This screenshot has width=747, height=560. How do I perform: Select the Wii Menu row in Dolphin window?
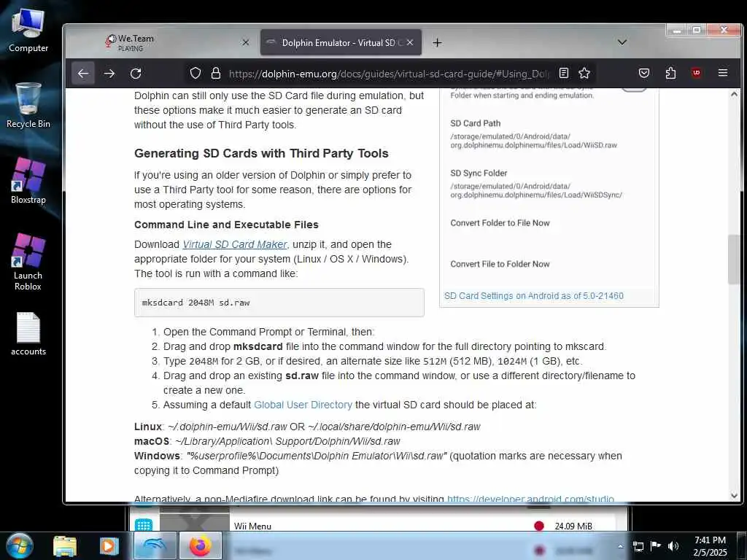click(x=379, y=526)
